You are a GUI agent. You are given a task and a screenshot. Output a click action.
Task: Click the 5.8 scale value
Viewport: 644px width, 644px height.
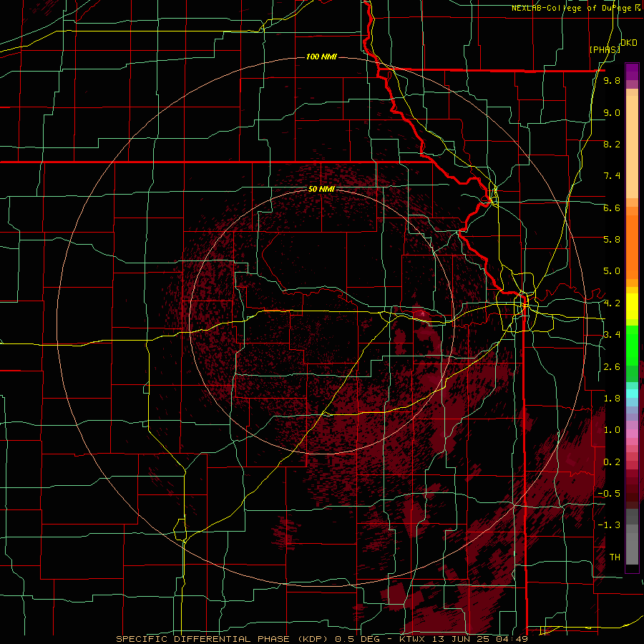point(612,240)
